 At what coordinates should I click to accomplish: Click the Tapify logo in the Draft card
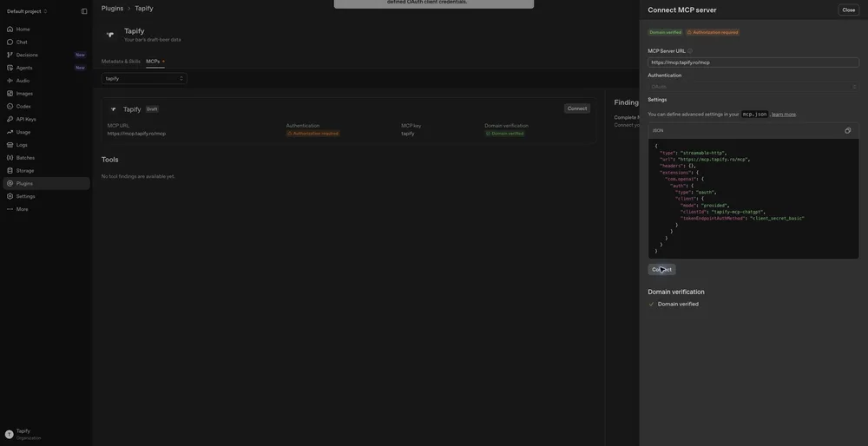tap(114, 109)
